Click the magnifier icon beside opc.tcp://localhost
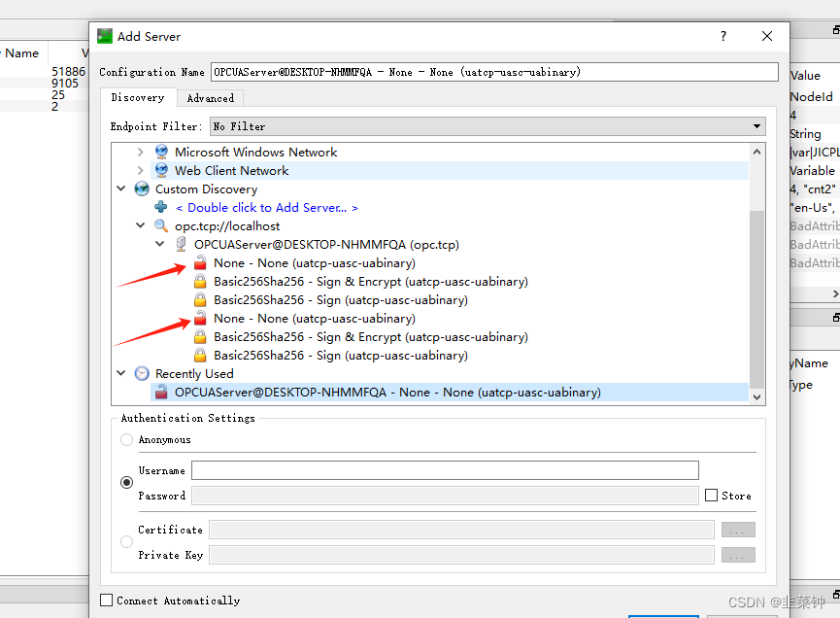 click(160, 225)
